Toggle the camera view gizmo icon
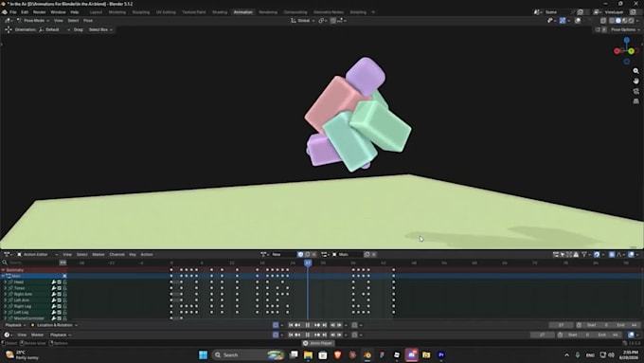Image resolution: width=644 pixels, height=363 pixels. pyautogui.click(x=635, y=91)
